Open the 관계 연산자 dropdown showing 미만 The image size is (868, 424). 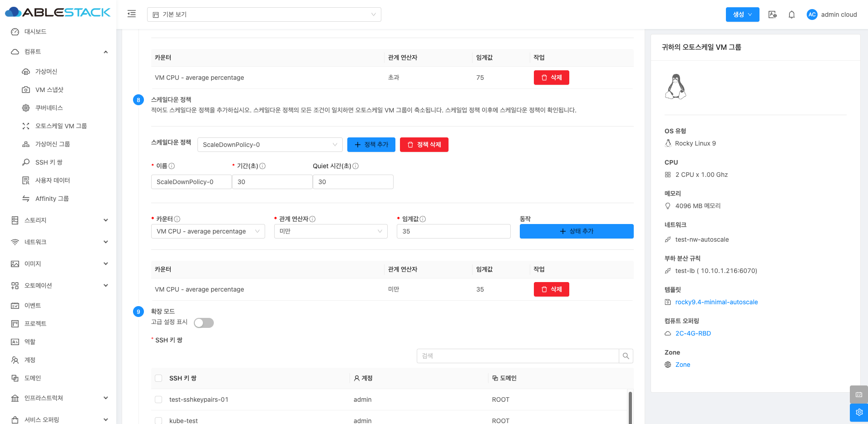pyautogui.click(x=330, y=231)
